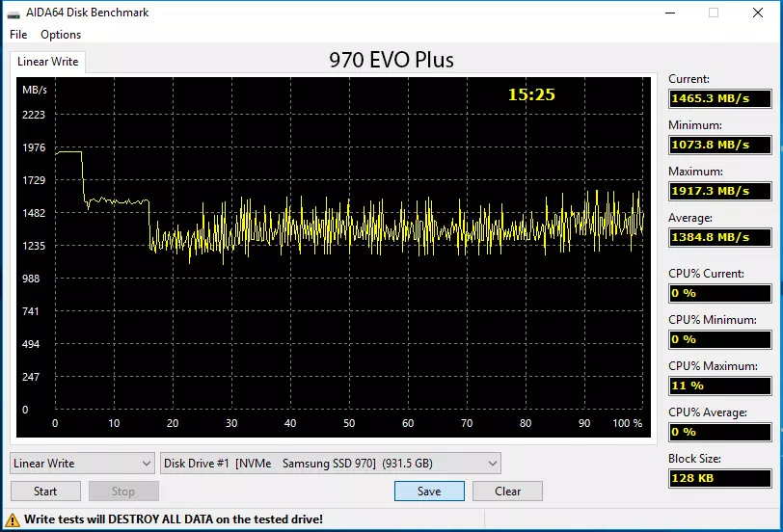Click the 100 % label on horizontal axis
This screenshot has height=532, width=783.
click(x=627, y=423)
